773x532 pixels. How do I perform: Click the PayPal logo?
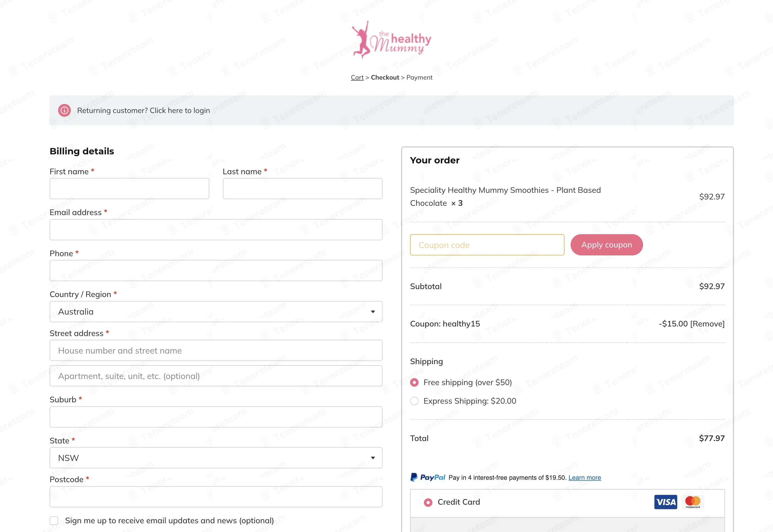click(x=428, y=477)
